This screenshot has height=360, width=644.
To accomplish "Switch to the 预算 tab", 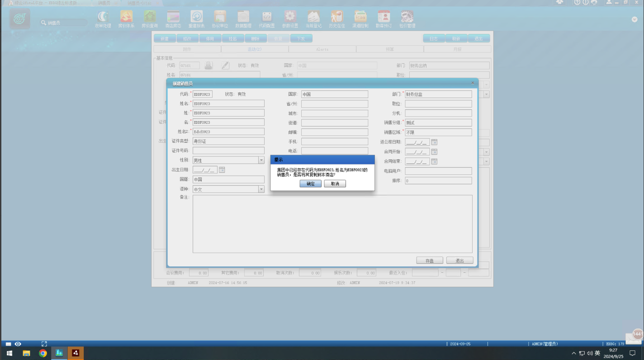I will pos(390,49).
